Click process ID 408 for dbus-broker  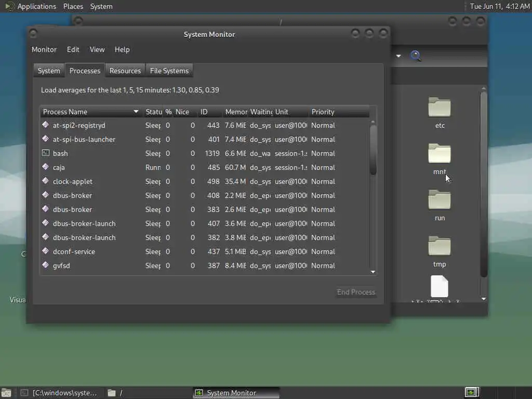pos(214,195)
